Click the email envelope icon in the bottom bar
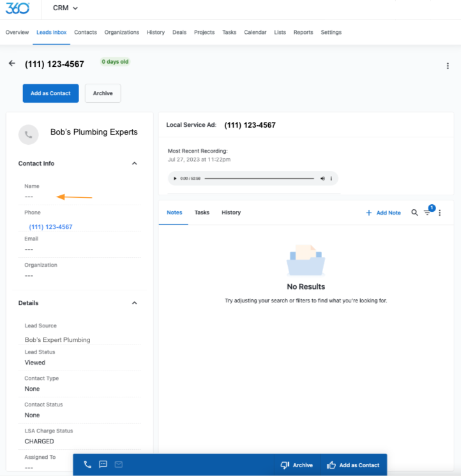Viewport: 461px width, 476px height. (x=118, y=465)
